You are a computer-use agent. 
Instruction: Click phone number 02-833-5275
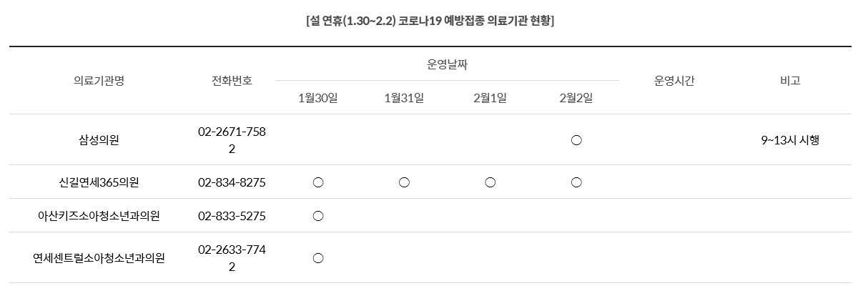pyautogui.click(x=232, y=215)
